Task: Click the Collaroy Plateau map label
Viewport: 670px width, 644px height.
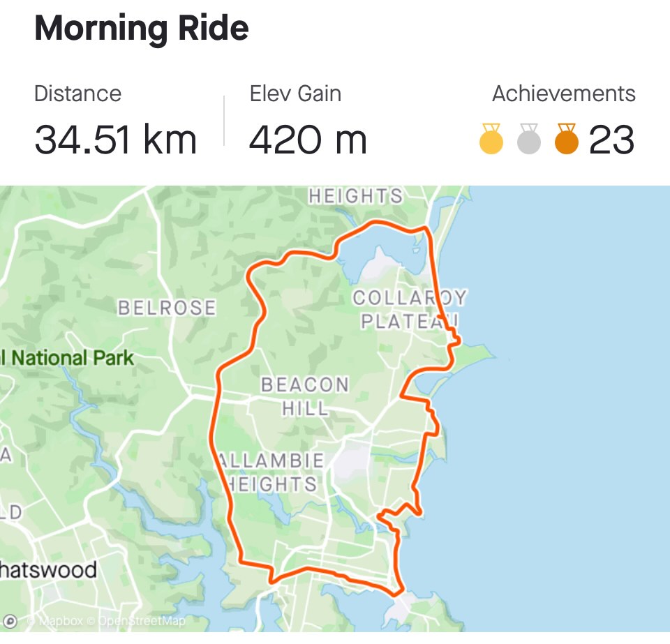Action: coord(408,309)
